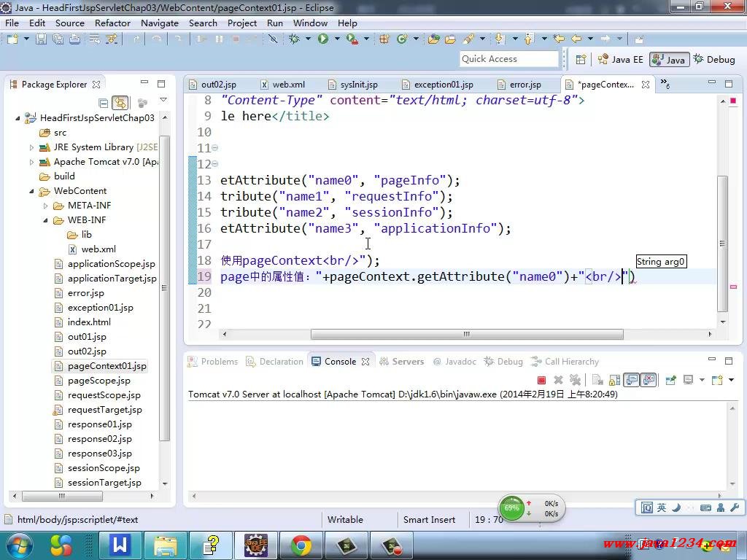Click the editor horizontal scrollbar thumb

467,335
